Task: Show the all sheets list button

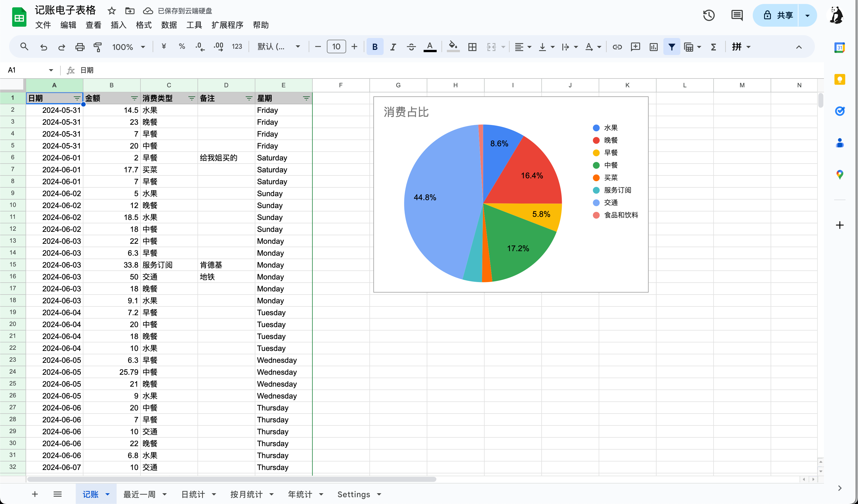Action: click(x=58, y=494)
